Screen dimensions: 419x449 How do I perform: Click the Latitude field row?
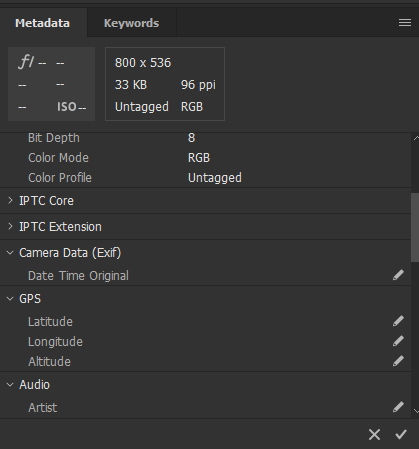click(x=205, y=322)
